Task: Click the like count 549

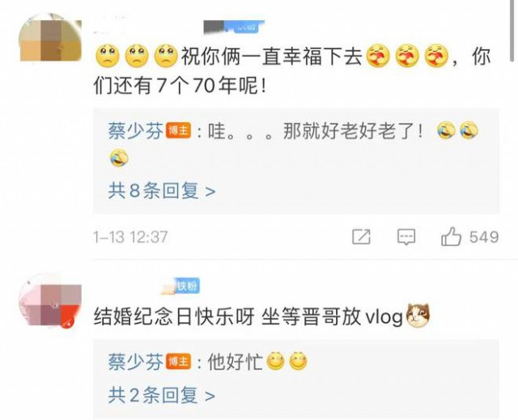Action: [484, 237]
